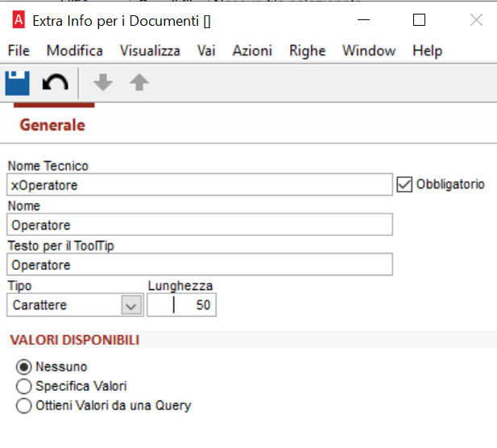Screen dimensions: 497x448
Task: Open the Righe menu
Action: (x=308, y=51)
